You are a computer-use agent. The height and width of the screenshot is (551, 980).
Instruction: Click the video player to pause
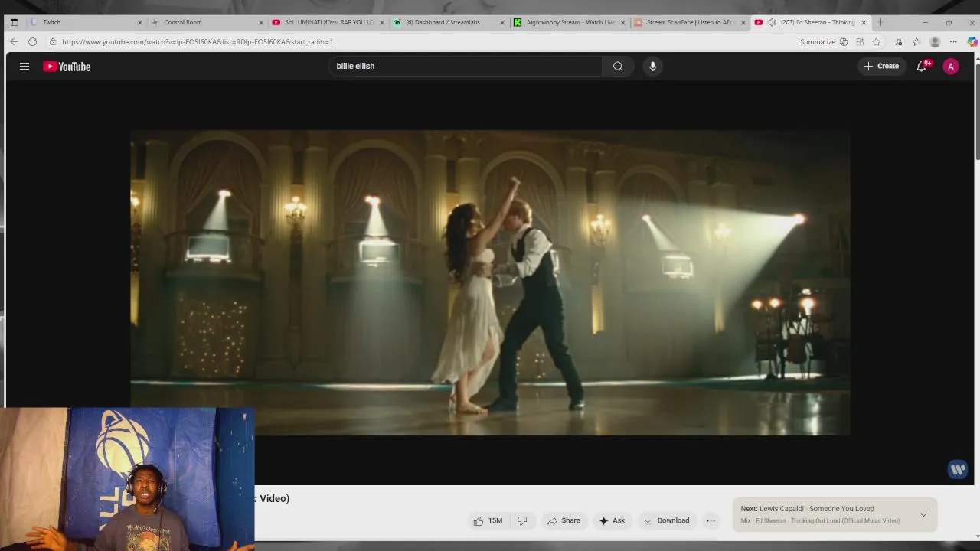(x=490, y=283)
